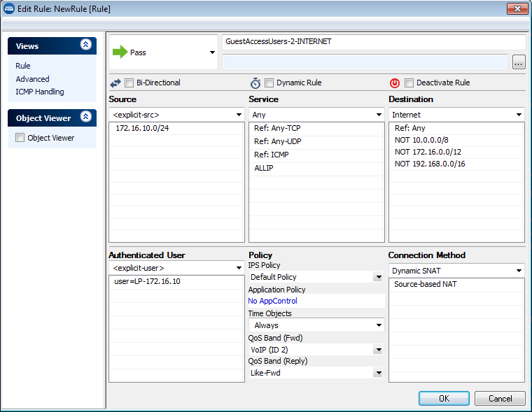
Task: Collapse the Views panel chevron icon
Action: coord(85,45)
